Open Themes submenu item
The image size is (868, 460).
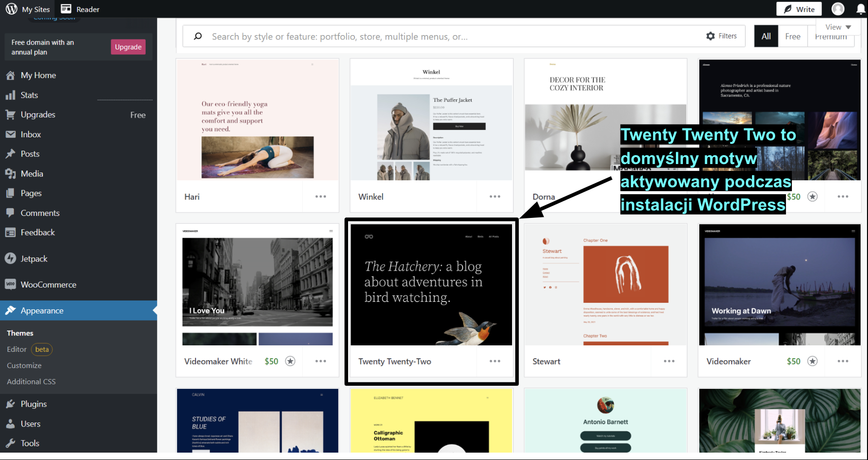point(20,333)
